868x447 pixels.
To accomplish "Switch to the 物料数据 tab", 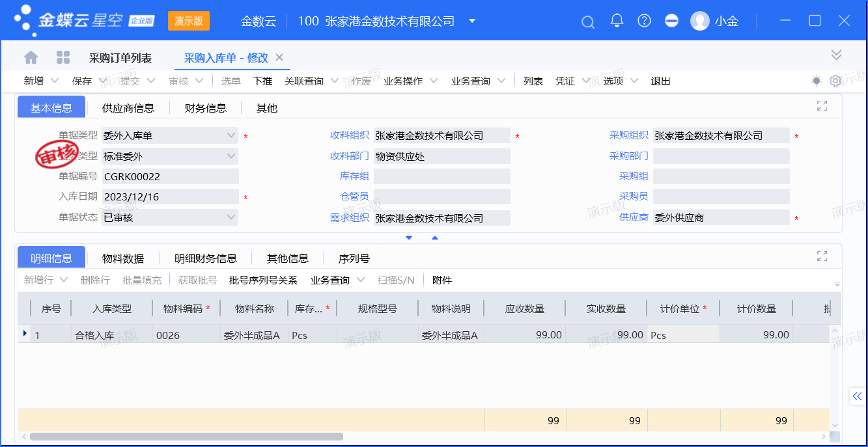I will pos(123,258).
